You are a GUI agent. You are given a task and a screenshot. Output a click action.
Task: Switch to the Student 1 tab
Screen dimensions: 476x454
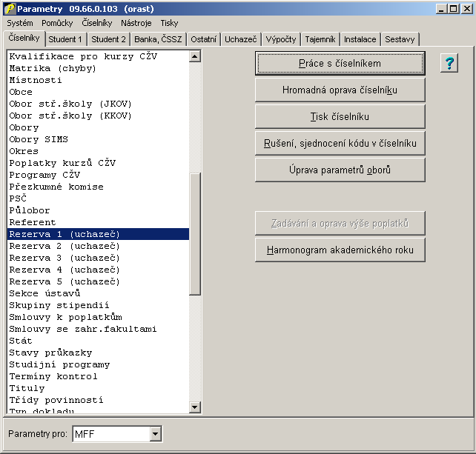67,39
